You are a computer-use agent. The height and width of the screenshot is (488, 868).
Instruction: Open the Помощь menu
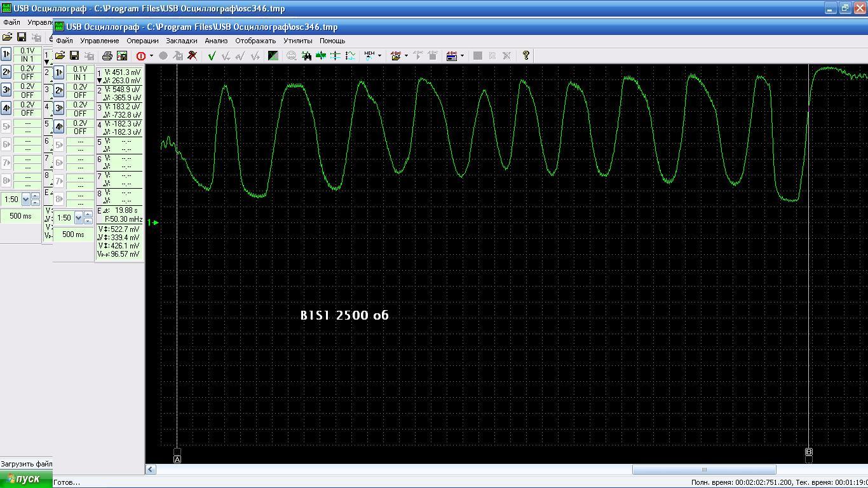(x=332, y=41)
